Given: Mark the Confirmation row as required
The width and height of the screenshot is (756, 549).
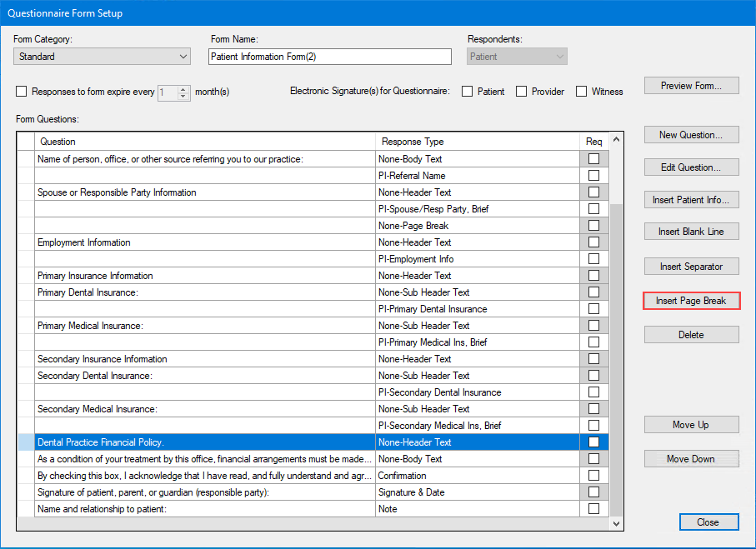Looking at the screenshot, I should [593, 476].
